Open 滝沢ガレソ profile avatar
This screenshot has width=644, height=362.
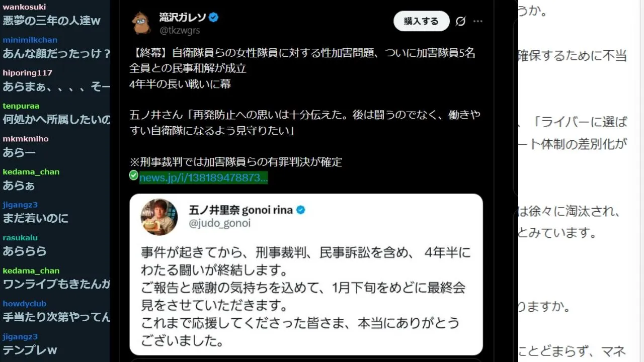[141, 23]
